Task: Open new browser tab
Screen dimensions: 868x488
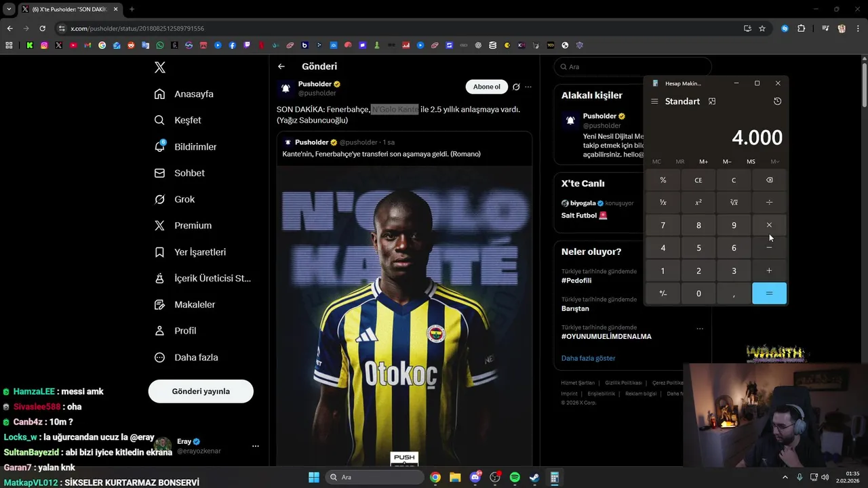Action: tap(132, 9)
